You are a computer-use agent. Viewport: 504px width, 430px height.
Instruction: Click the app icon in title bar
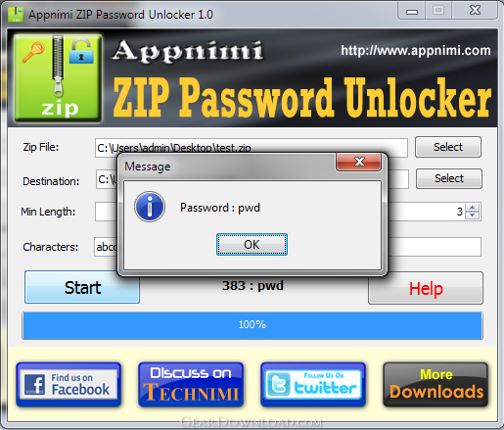[x=16, y=15]
